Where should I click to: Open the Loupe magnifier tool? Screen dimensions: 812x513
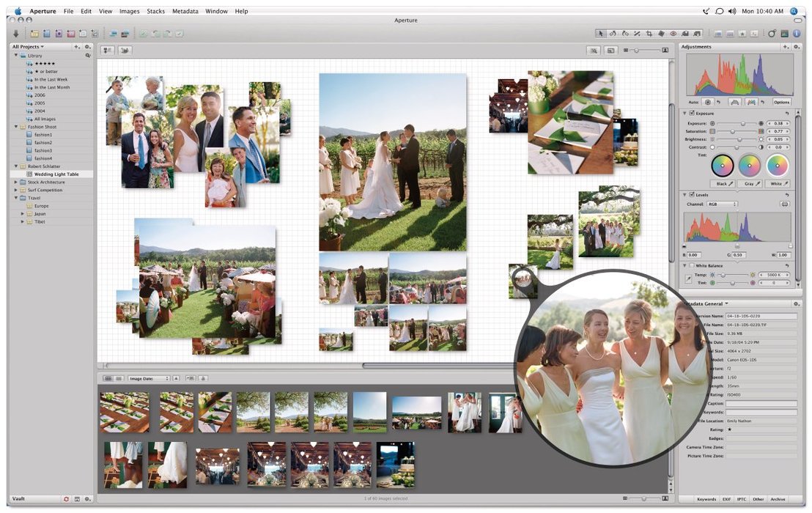tap(772, 34)
